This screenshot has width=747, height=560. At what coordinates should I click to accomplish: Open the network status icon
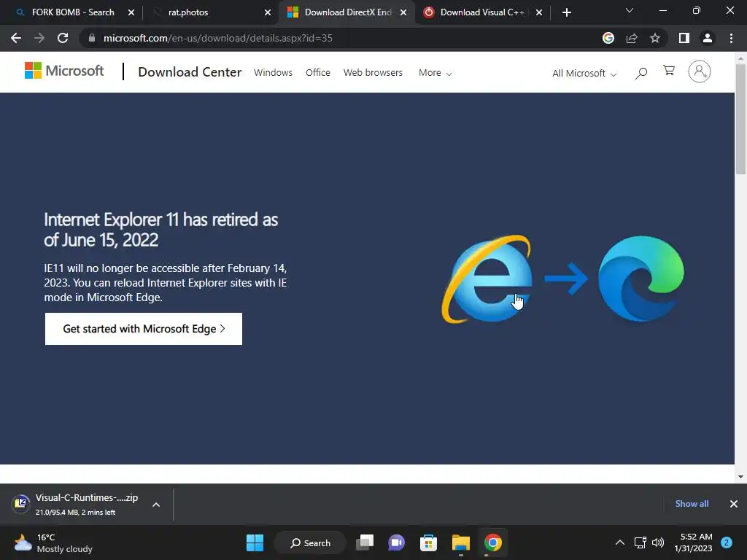(640, 542)
